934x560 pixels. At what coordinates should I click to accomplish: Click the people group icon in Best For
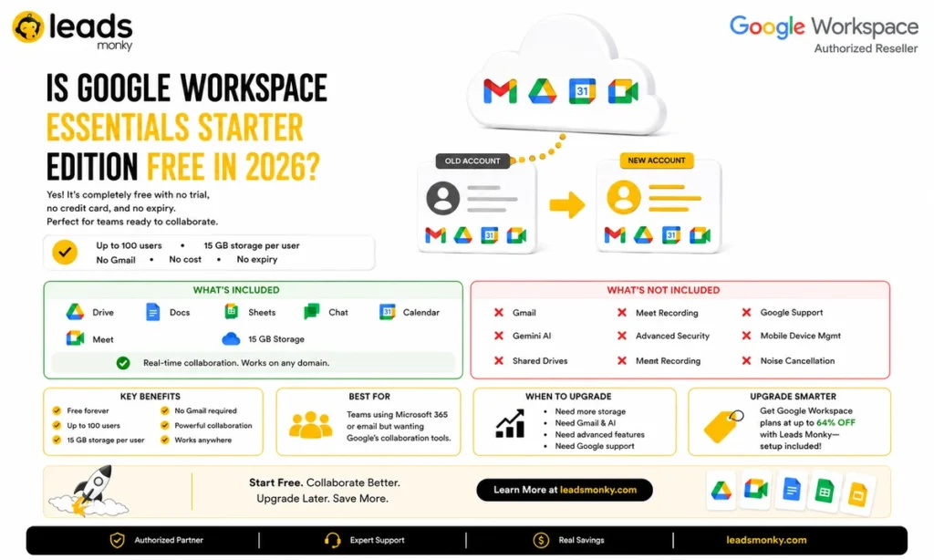[310, 425]
